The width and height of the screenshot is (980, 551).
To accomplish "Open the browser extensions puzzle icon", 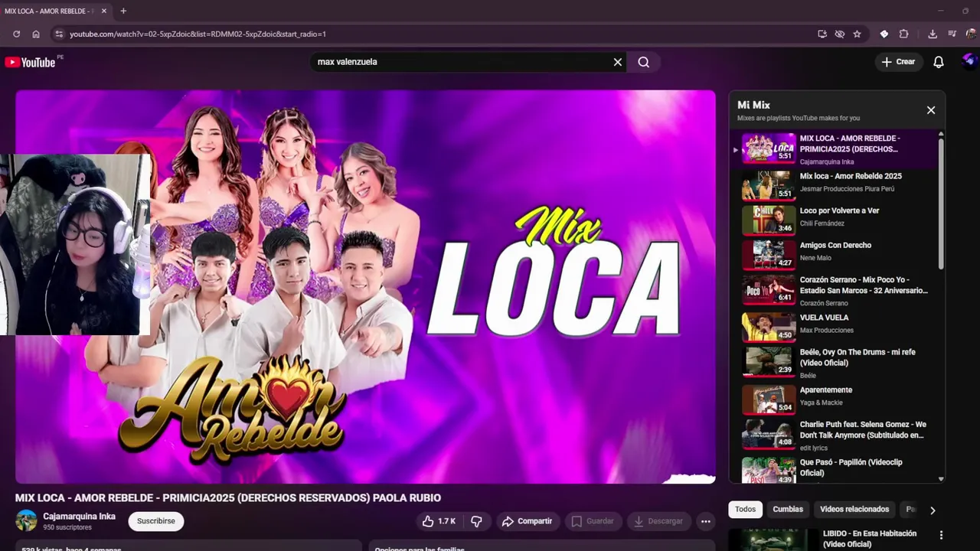I will [903, 34].
